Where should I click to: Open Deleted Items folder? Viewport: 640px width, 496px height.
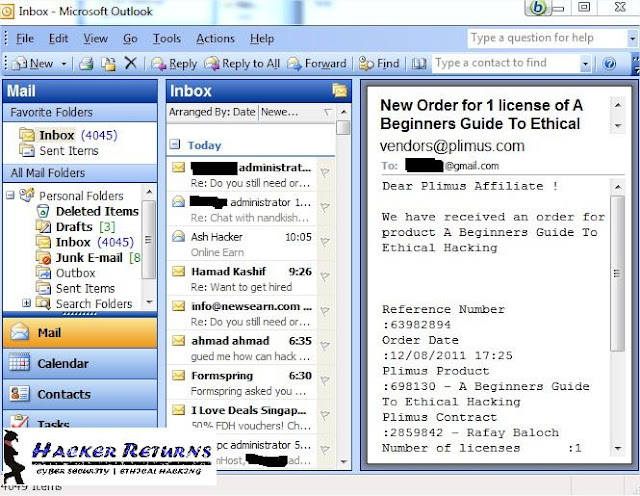coord(98,211)
